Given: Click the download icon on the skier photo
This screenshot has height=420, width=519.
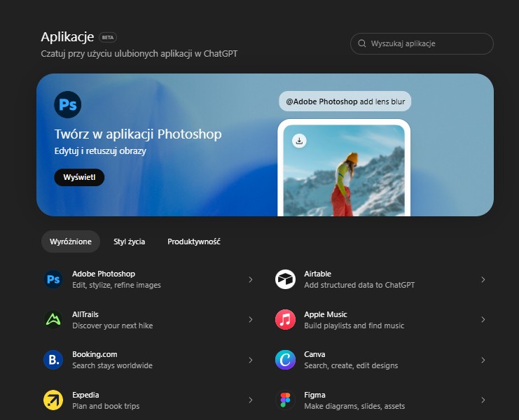Looking at the screenshot, I should (x=299, y=141).
